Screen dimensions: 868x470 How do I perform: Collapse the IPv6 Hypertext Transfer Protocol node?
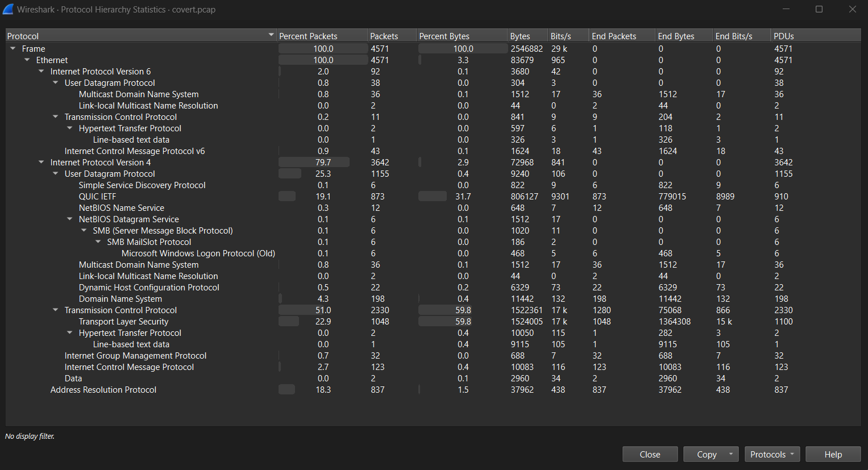coord(69,128)
